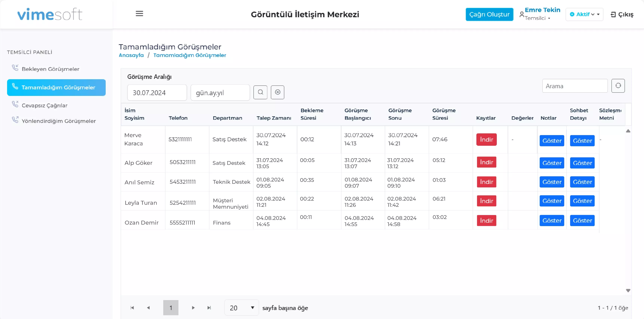Click the Emre Tekin user name
644x319 pixels.
click(x=542, y=10)
